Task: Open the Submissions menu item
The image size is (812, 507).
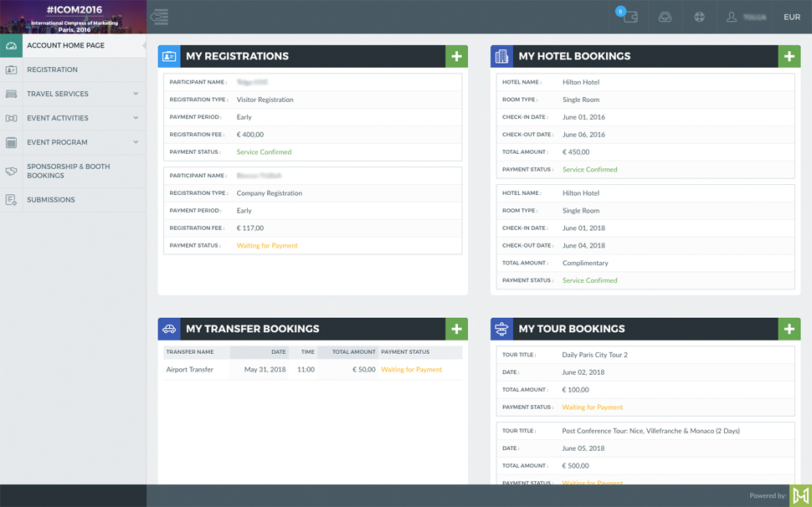Action: (x=51, y=200)
